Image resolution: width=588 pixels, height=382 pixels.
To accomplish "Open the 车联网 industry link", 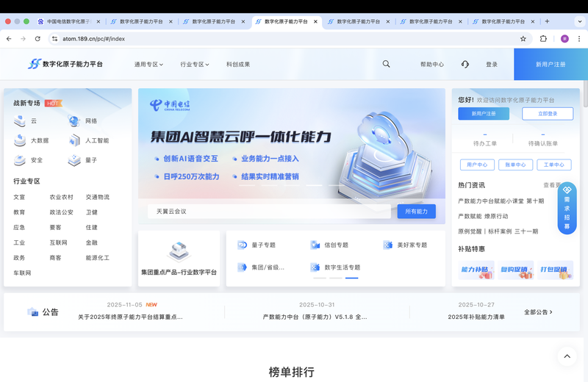I will tap(22, 273).
